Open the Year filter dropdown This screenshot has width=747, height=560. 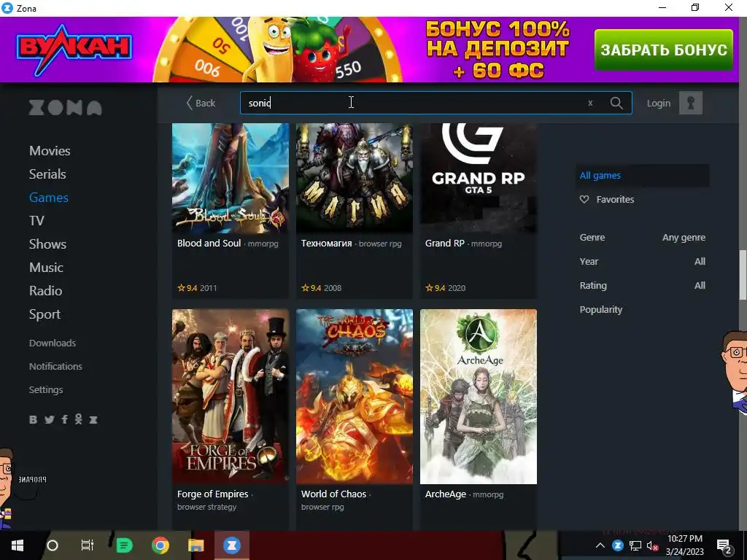(x=642, y=262)
